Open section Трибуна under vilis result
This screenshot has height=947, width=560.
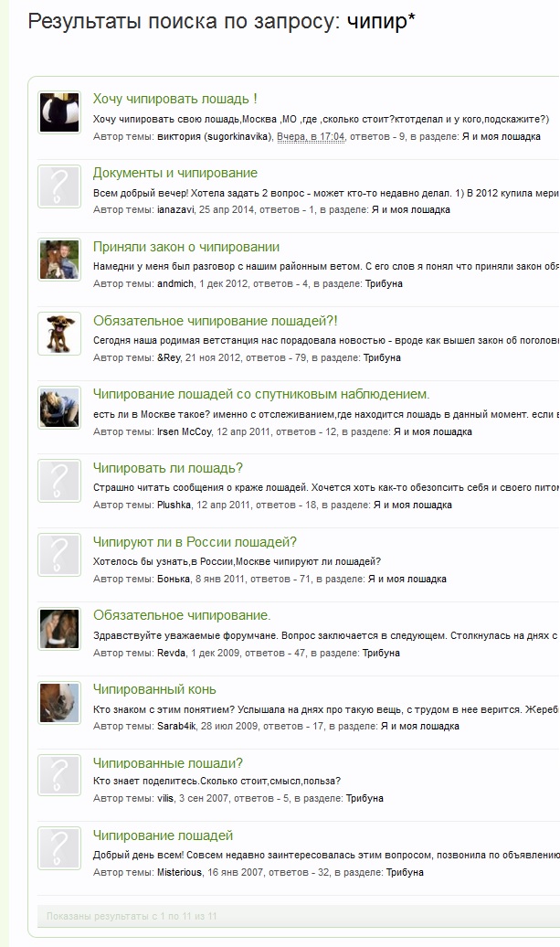point(365,798)
